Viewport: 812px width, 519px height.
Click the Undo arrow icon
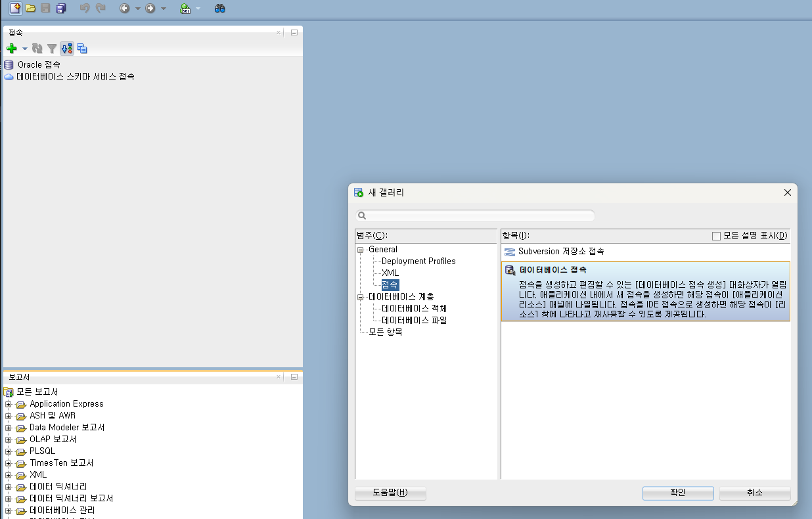pyautogui.click(x=85, y=9)
